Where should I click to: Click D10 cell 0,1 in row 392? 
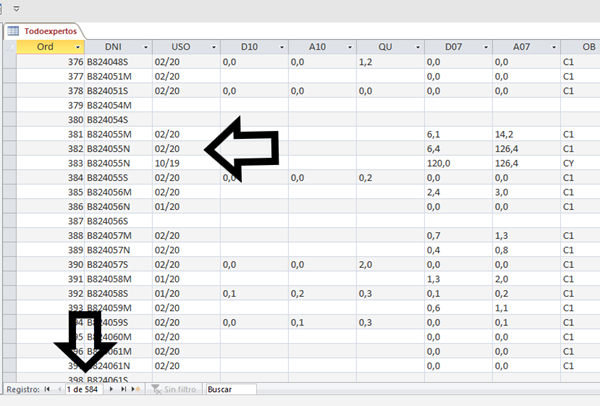(x=254, y=293)
